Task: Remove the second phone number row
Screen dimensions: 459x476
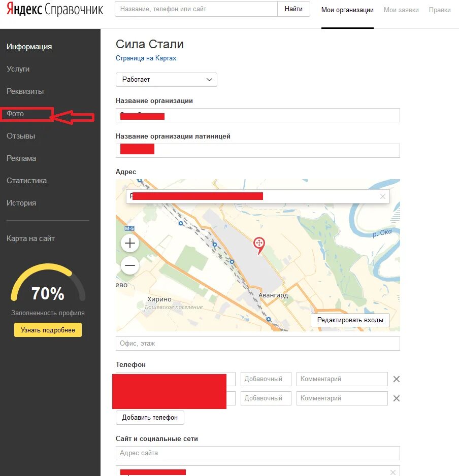Action: point(397,398)
